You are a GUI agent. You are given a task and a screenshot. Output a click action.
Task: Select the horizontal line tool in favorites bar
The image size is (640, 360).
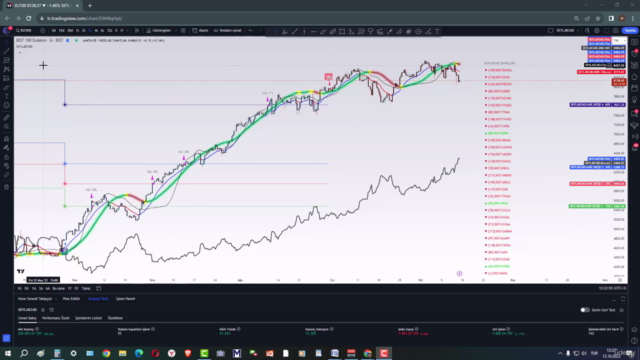click(313, 31)
